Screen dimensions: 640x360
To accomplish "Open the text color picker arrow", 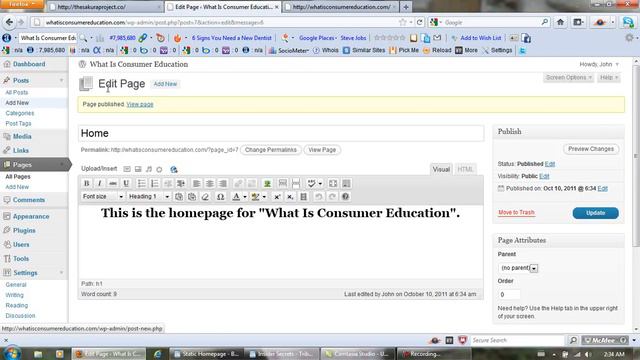I will (x=245, y=197).
